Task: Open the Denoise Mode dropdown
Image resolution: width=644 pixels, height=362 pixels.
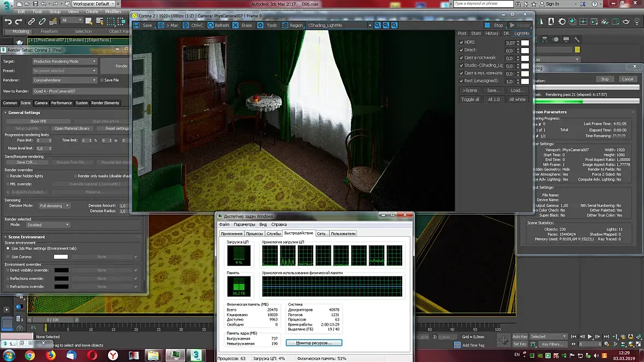Action: 54,206
